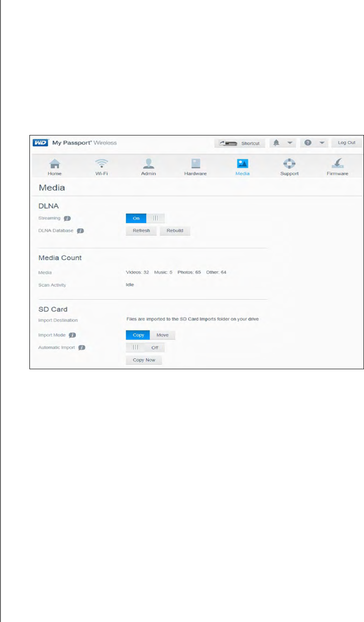The image size is (364, 622).
Task: Go to Wi-Fi settings icon
Action: (101, 163)
